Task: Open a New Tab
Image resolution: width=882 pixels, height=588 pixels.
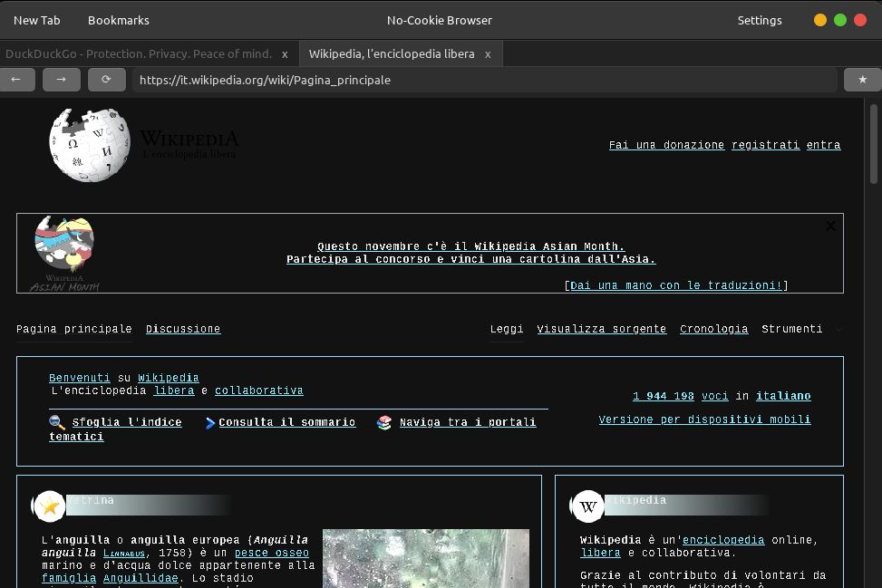Action: 36,20
